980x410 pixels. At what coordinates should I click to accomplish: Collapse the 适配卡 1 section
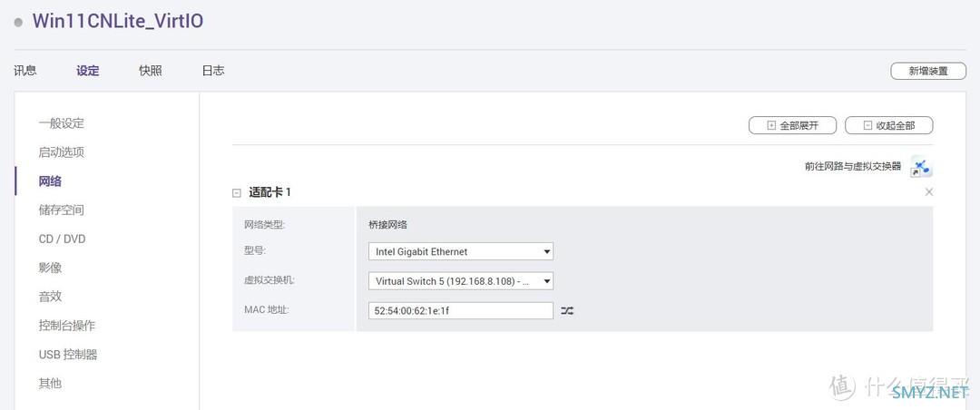237,192
